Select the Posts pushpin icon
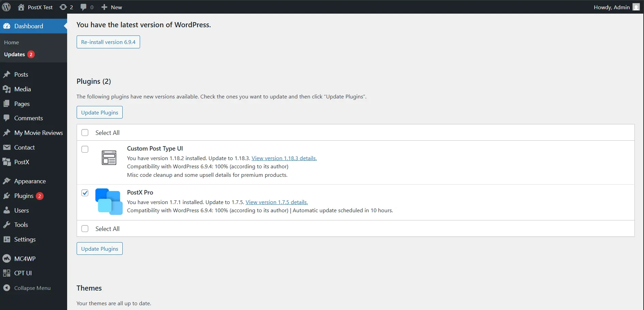This screenshot has width=644, height=310. [7, 74]
